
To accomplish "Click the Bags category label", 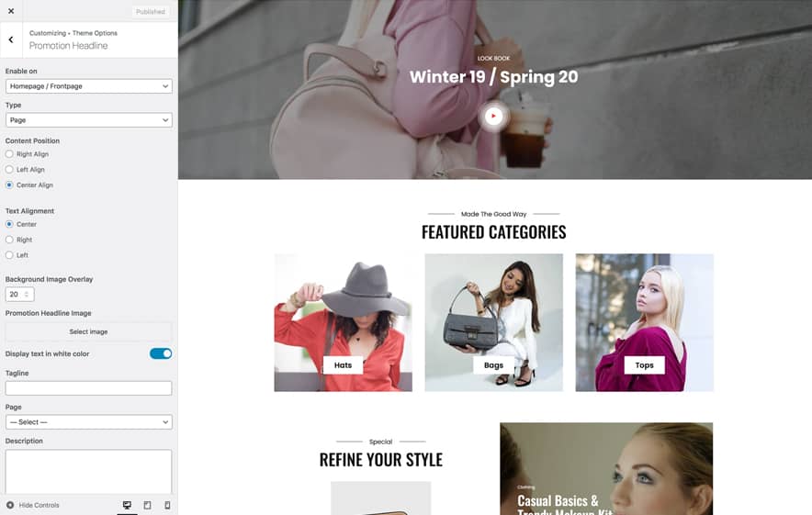I will [493, 365].
